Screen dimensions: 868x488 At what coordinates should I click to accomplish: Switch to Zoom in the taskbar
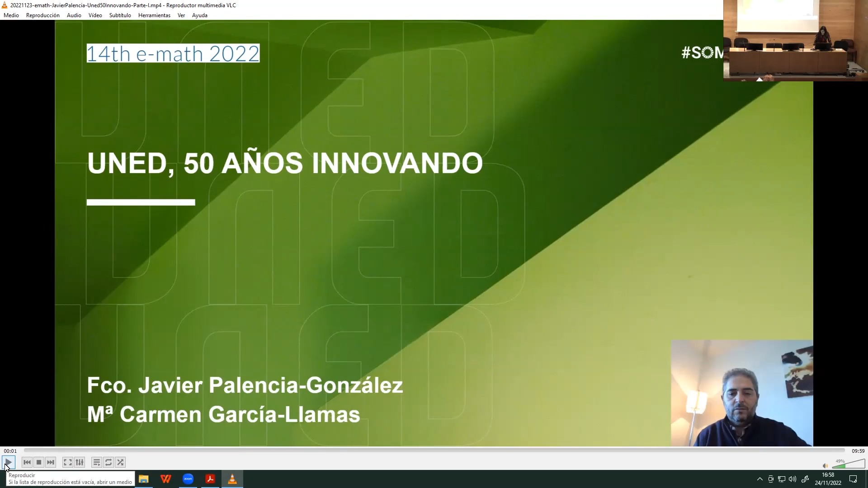(188, 479)
